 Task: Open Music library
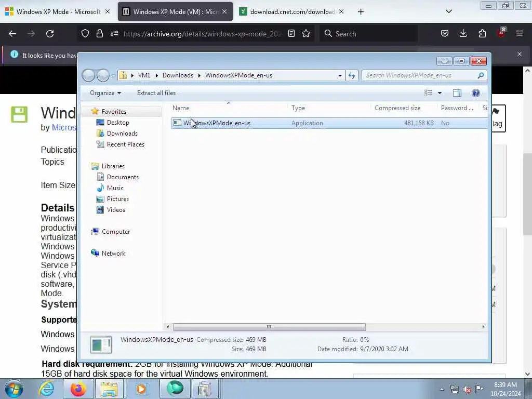click(x=115, y=188)
